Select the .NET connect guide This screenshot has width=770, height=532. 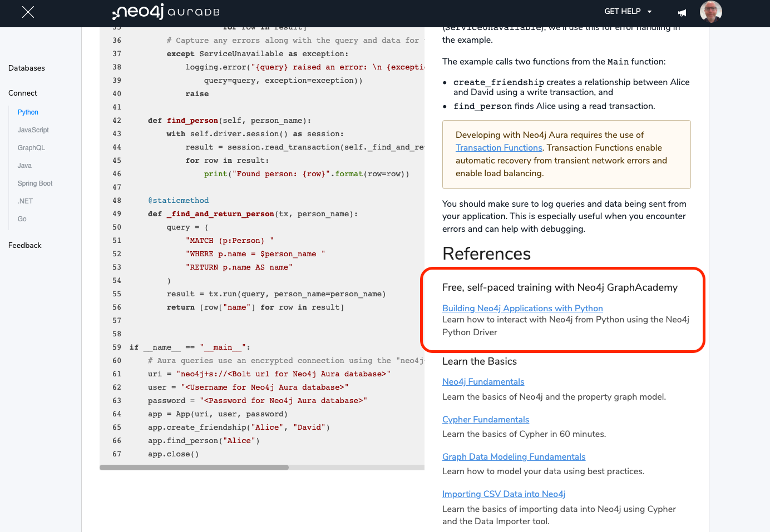pos(25,201)
